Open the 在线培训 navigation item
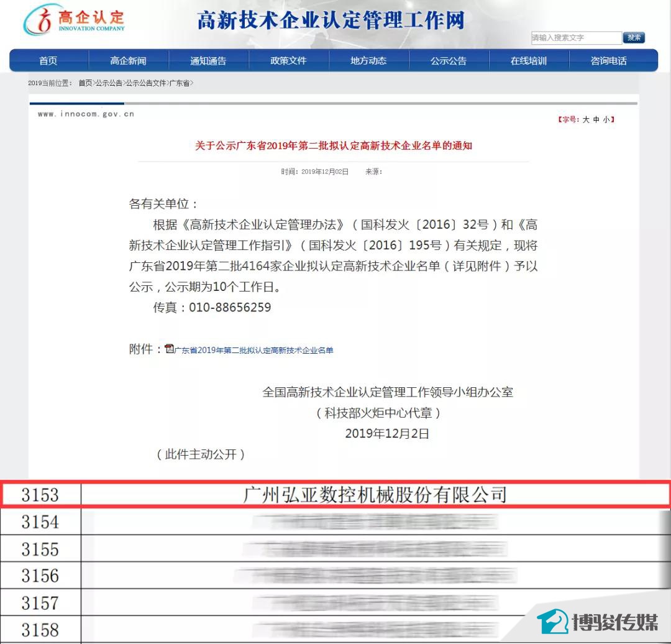Viewport: 671px width, 644px height. (x=529, y=61)
